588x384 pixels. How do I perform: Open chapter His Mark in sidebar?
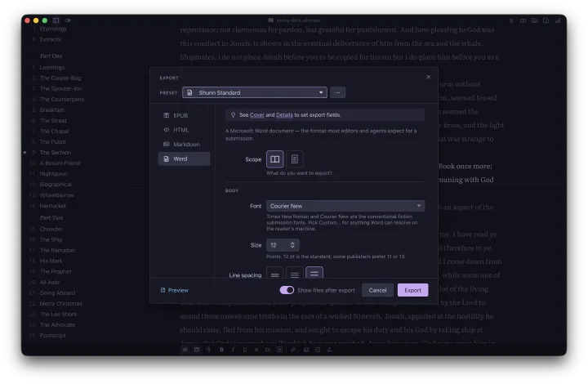click(x=51, y=261)
